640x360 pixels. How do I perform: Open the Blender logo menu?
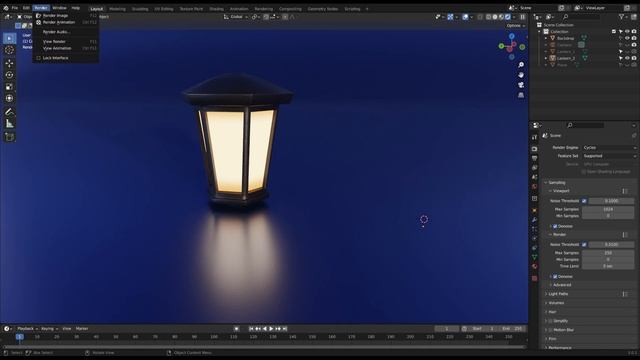6,8
